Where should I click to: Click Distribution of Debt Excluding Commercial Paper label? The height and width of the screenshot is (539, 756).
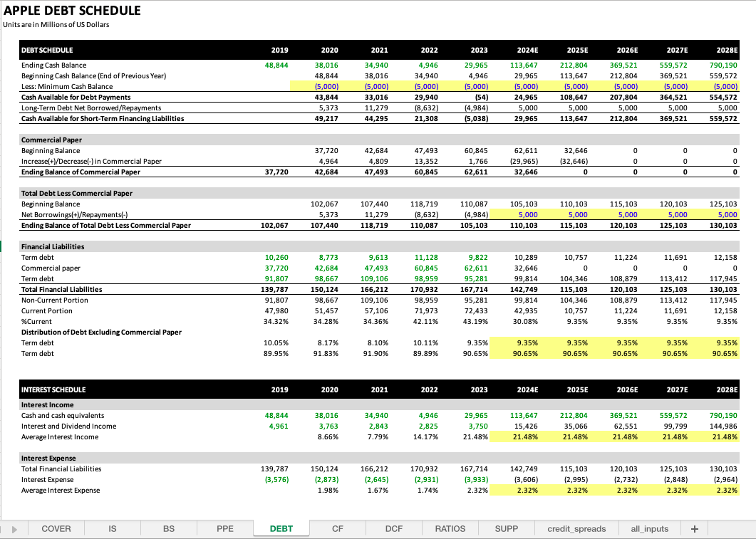tap(101, 333)
